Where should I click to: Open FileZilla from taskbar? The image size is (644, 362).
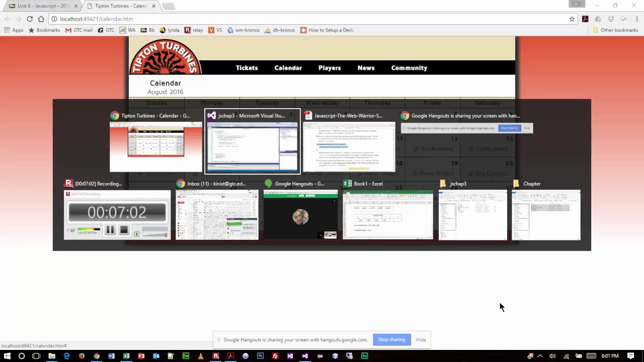(x=275, y=356)
